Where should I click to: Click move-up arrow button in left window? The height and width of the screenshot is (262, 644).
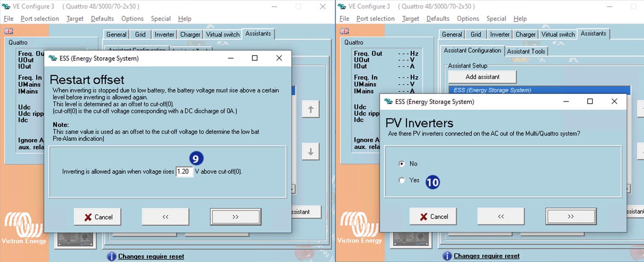(311, 110)
